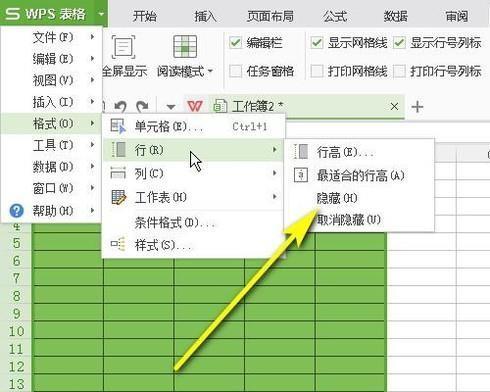The height and width of the screenshot is (392, 490).
Task: Click the 行高 row height icon
Action: click(x=301, y=152)
